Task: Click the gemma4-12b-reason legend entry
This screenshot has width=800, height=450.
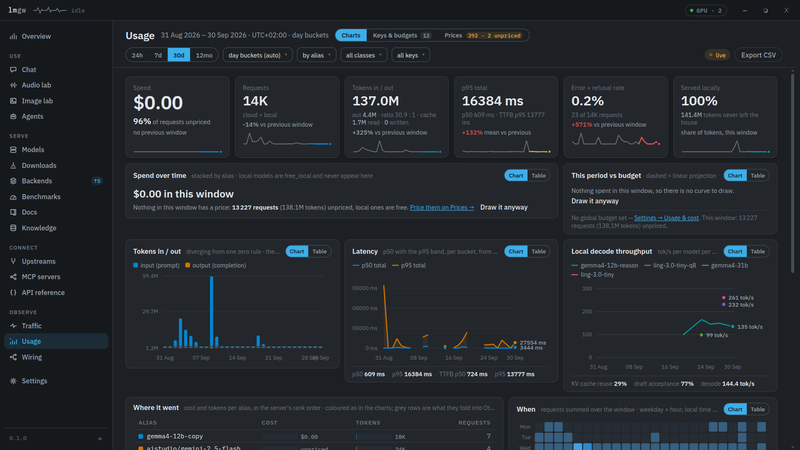Action: click(605, 265)
